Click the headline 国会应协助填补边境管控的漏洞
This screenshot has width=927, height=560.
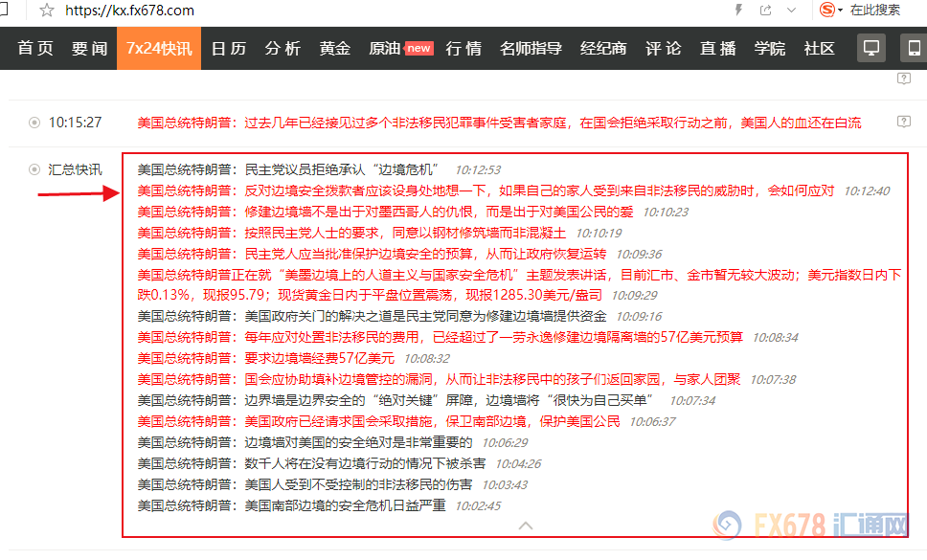click(x=439, y=379)
